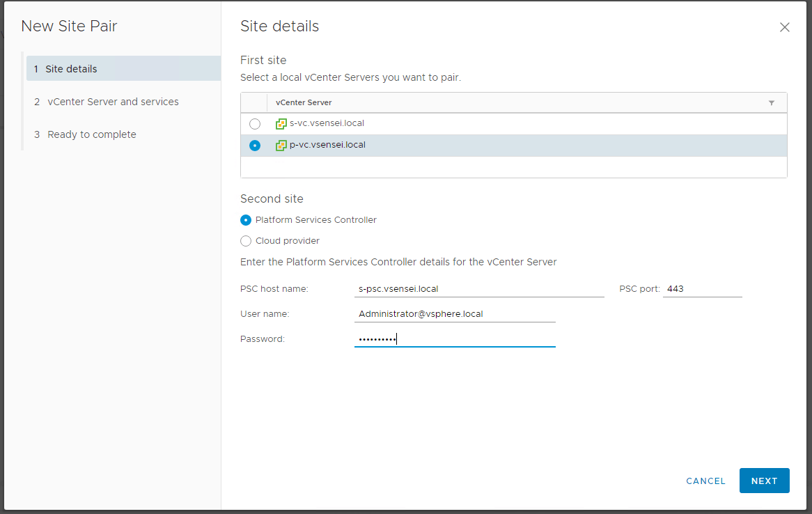This screenshot has width=812, height=514.
Task: Click the Password input field
Action: coord(454,339)
